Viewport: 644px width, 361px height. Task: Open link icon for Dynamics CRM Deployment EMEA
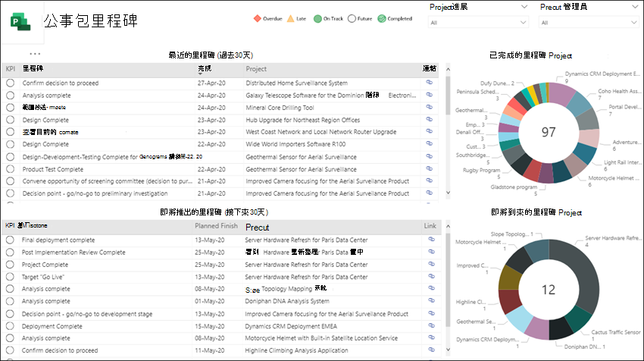[431, 325]
